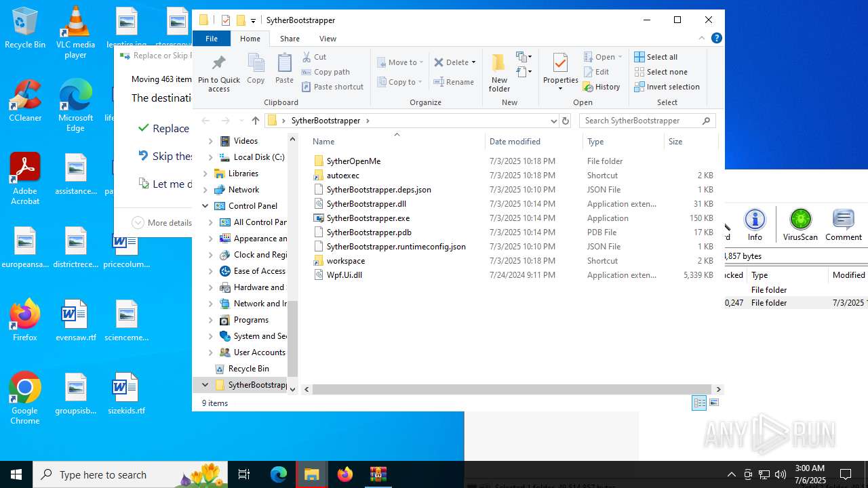Screen dimensions: 868x488
Task: Refresh the SytherBootstrapper folder view
Action: [566, 121]
